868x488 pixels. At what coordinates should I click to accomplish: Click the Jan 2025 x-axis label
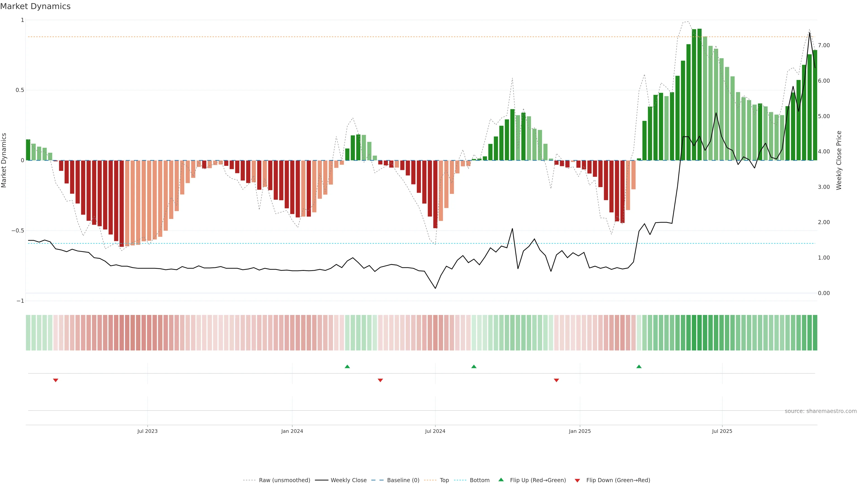coord(580,431)
